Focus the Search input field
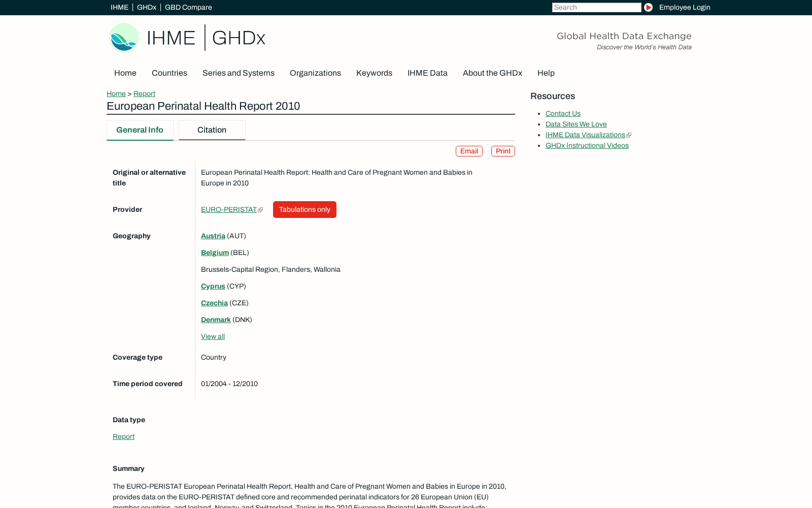The width and height of the screenshot is (812, 508). (596, 8)
